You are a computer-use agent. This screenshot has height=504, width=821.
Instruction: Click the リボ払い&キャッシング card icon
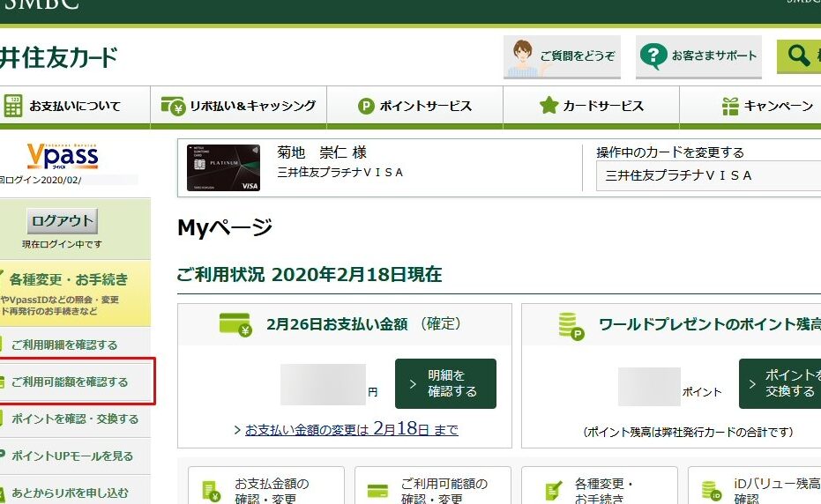[x=173, y=106]
